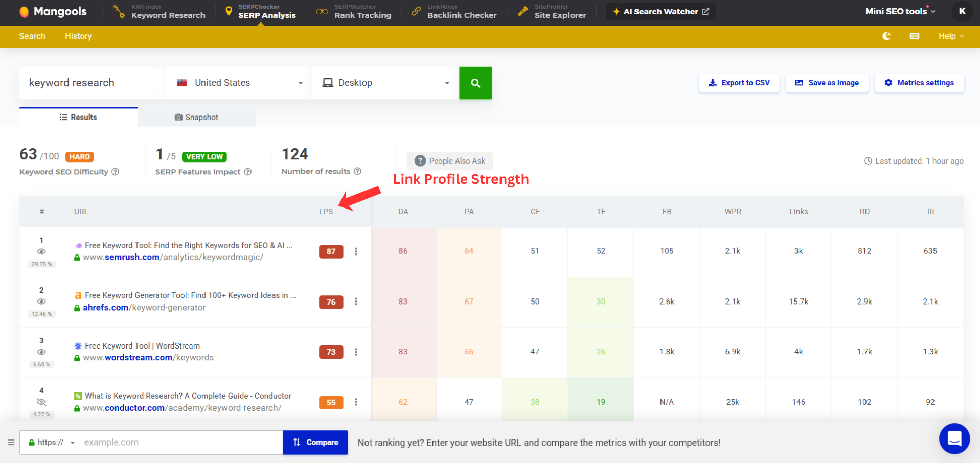The height and width of the screenshot is (463, 980).
Task: Open History in yellow bar
Action: [x=78, y=36]
